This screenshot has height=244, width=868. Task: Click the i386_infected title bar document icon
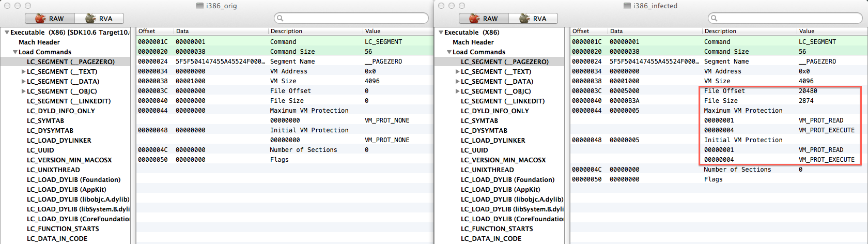pos(627,6)
